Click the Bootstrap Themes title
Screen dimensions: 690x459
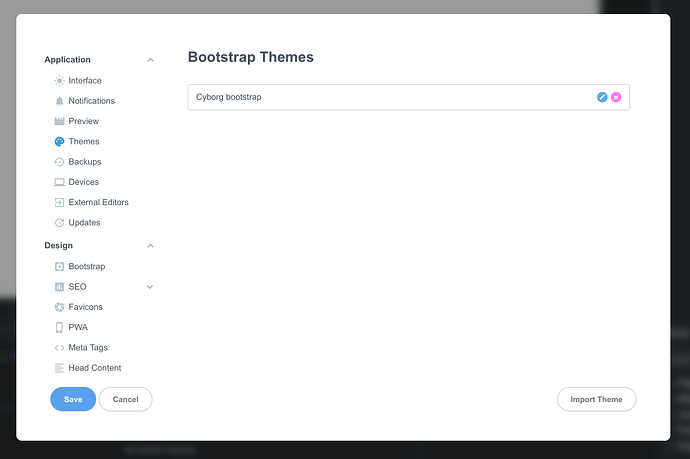tap(250, 57)
